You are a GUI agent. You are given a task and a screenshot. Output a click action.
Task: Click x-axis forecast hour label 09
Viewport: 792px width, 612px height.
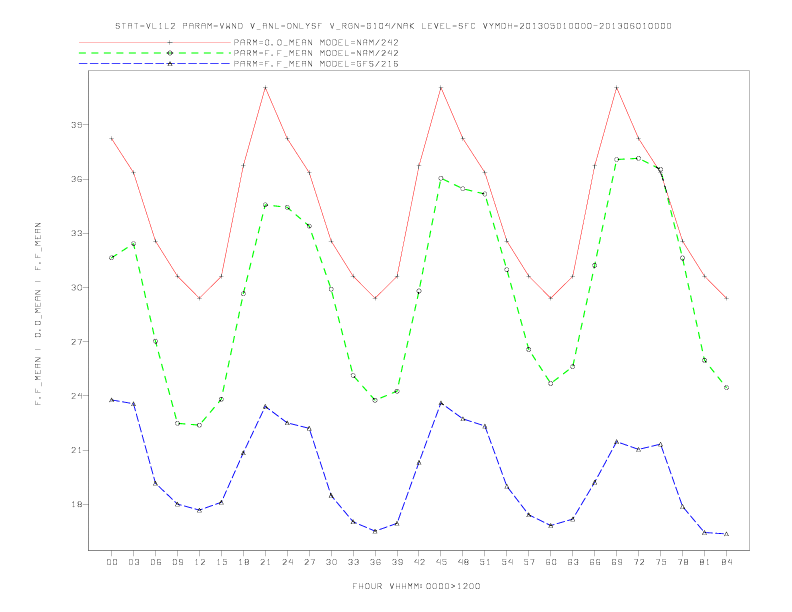pos(178,562)
